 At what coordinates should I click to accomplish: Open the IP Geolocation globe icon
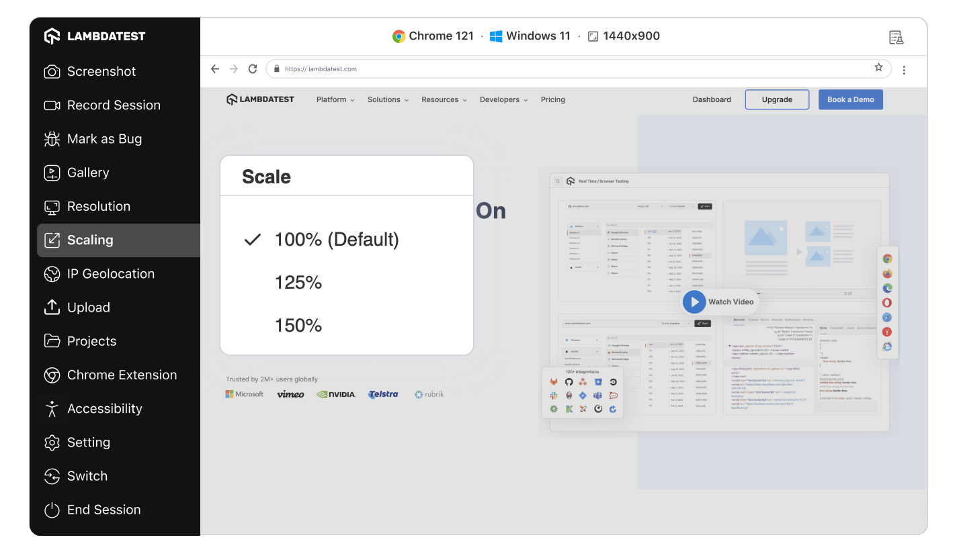click(x=52, y=274)
